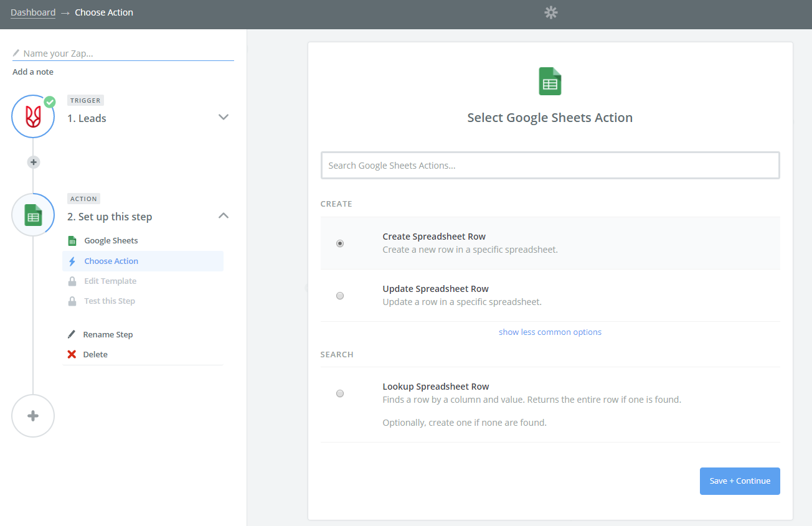Click the Lookup Spreadsheet Row title text
Image resolution: width=812 pixels, height=526 pixels.
click(436, 387)
